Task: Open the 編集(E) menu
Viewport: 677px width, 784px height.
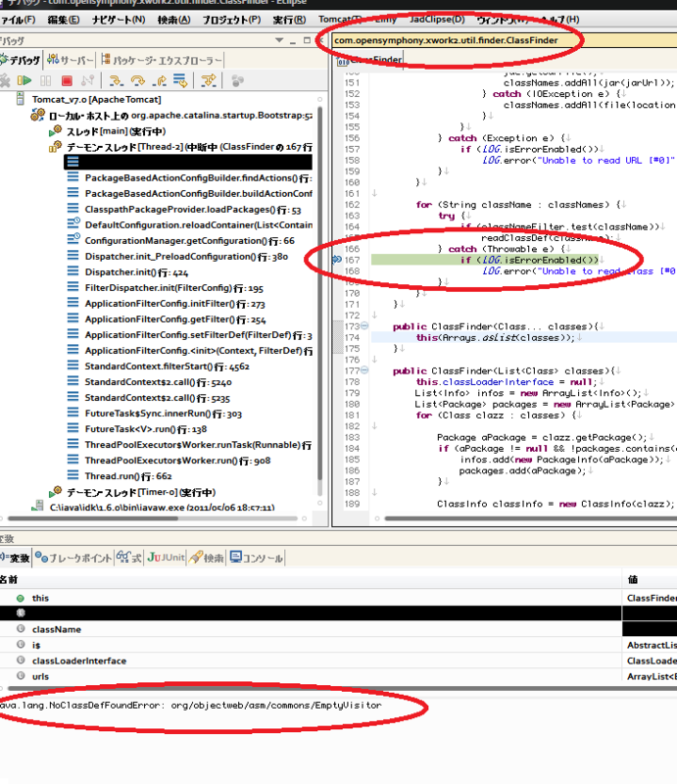Action: tap(64, 20)
